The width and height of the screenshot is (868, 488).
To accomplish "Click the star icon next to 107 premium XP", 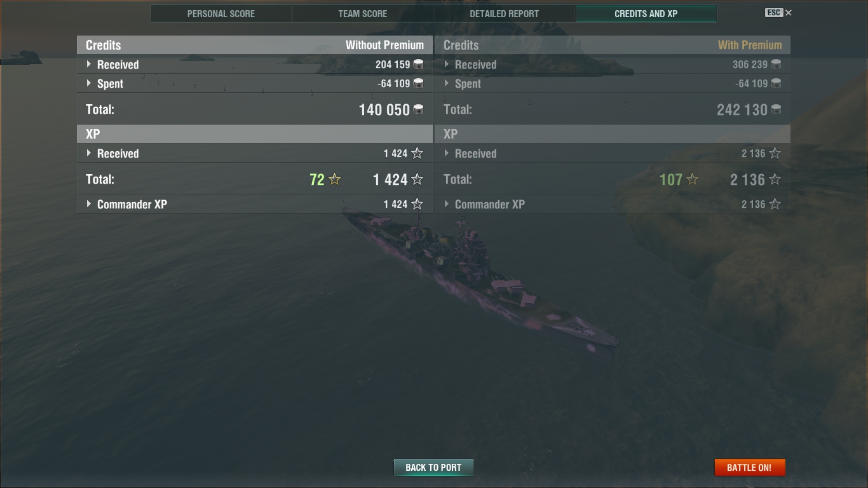I will 693,179.
